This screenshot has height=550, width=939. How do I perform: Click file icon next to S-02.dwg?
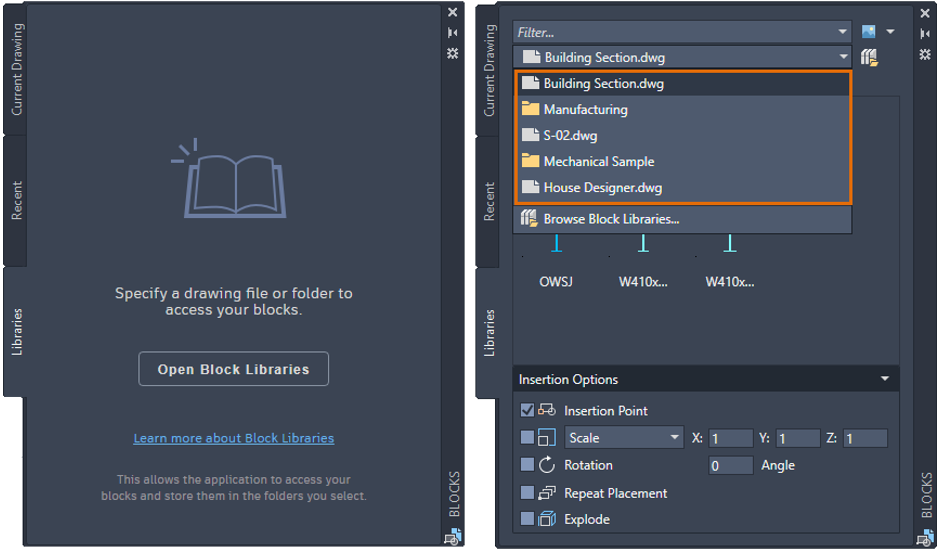click(530, 135)
